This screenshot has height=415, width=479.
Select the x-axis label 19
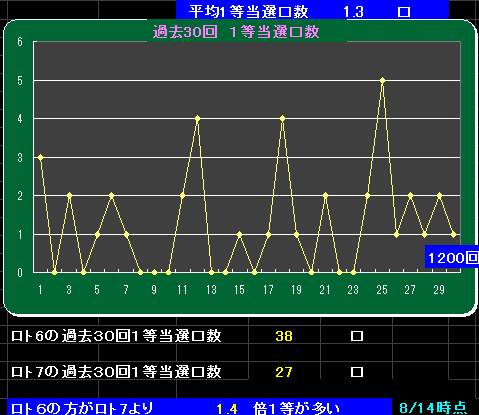297,290
